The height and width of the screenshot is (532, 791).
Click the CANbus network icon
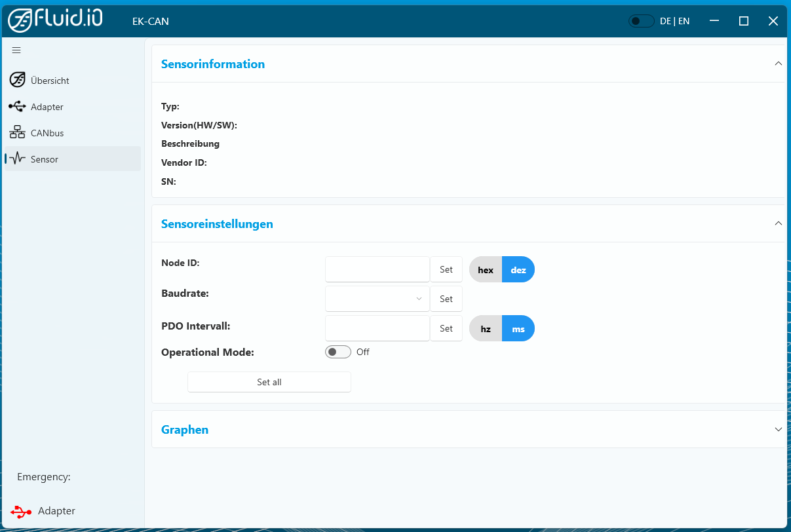[x=18, y=133]
